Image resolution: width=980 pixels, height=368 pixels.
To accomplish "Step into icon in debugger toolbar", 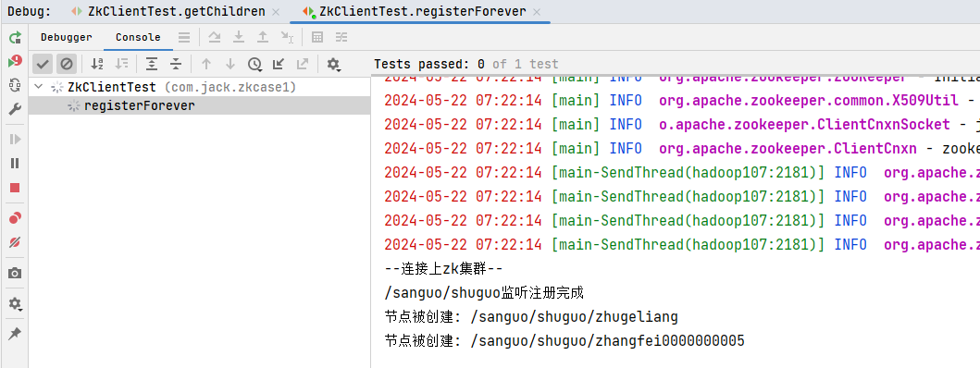I will pyautogui.click(x=239, y=38).
